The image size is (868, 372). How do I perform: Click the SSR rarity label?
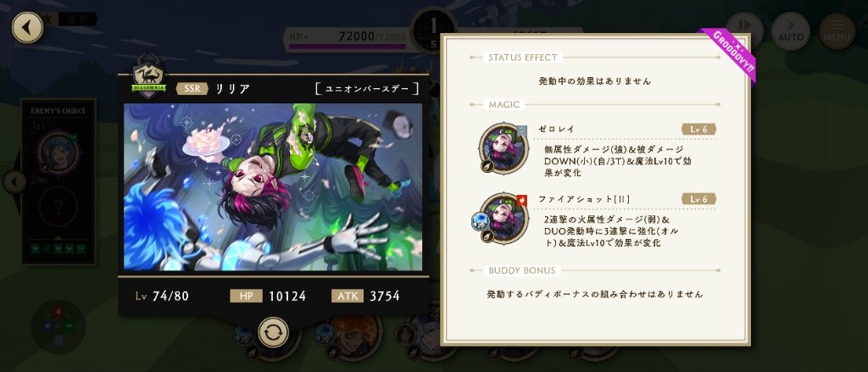click(192, 89)
